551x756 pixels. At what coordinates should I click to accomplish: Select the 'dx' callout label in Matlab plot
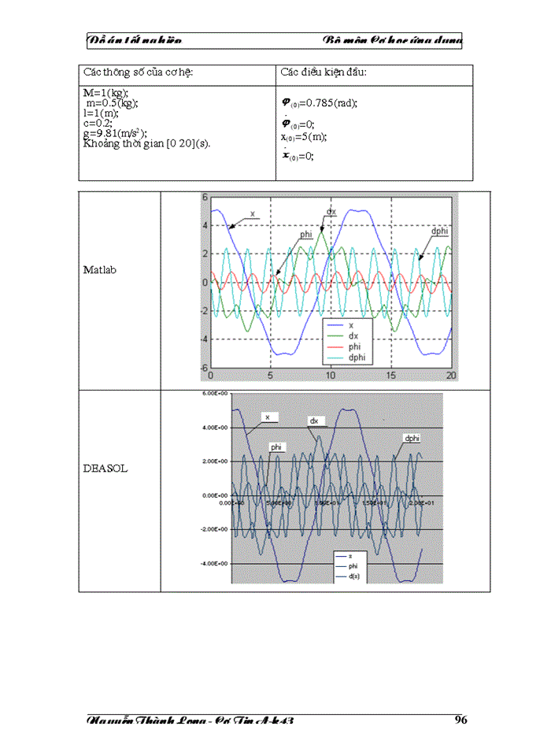pos(331,212)
